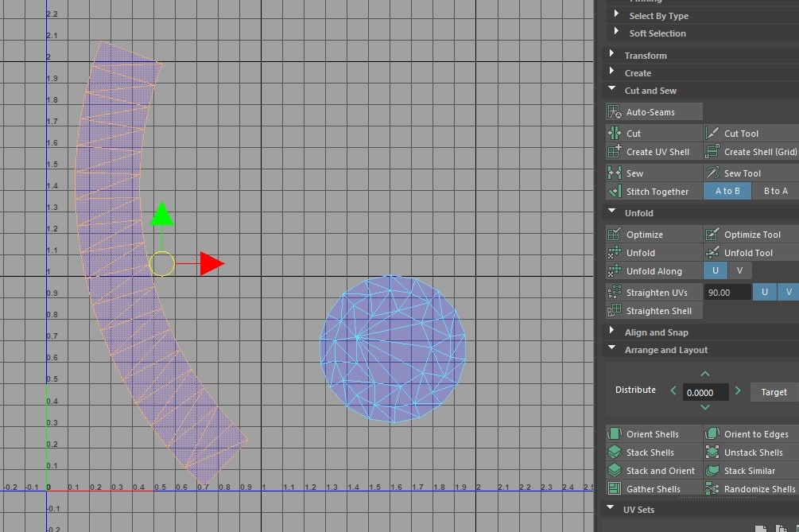Screen dimensions: 799x532
Task: Select the Sew Tool icon
Action: pyautogui.click(x=712, y=173)
